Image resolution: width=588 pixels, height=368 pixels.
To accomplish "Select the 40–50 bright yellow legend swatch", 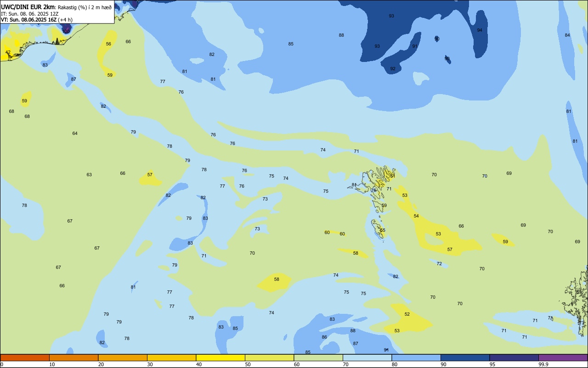I will click(x=220, y=357).
